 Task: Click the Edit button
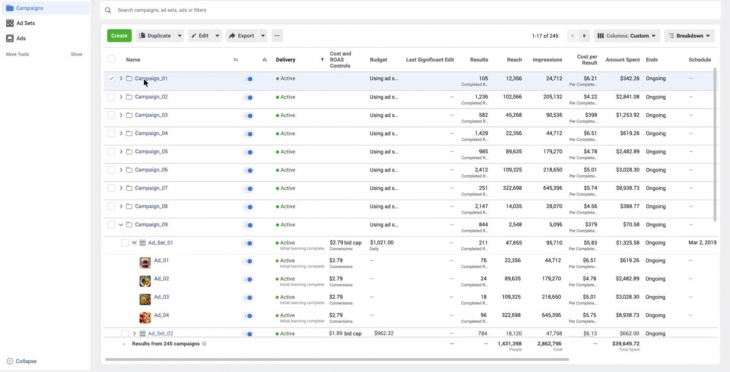[200, 35]
